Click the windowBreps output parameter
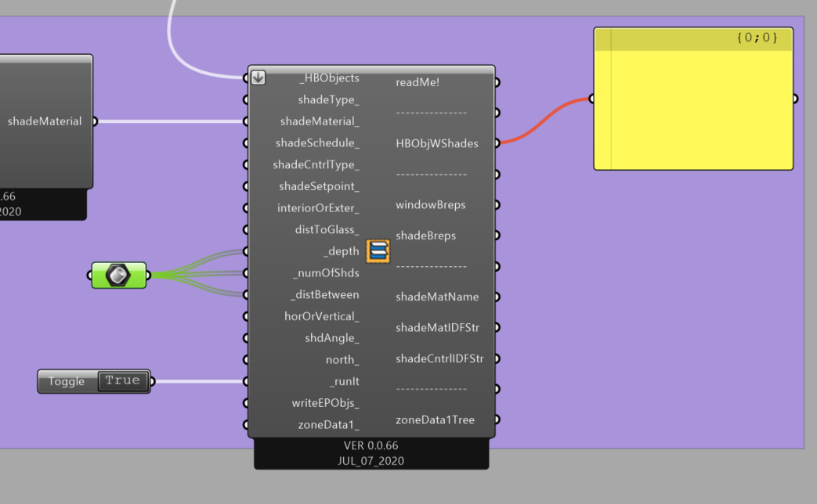 click(x=430, y=204)
